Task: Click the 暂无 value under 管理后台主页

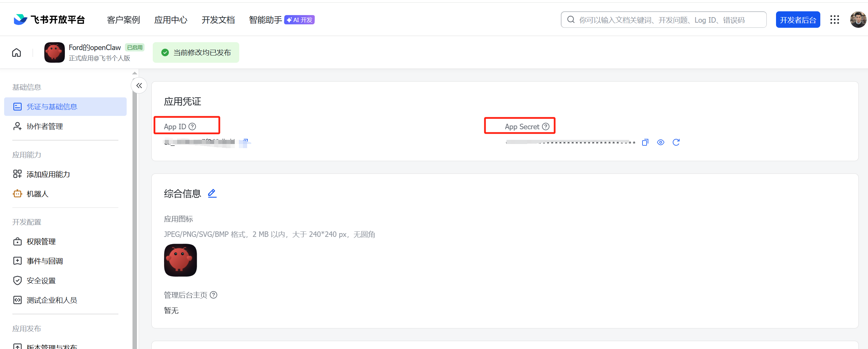Action: [x=171, y=310]
